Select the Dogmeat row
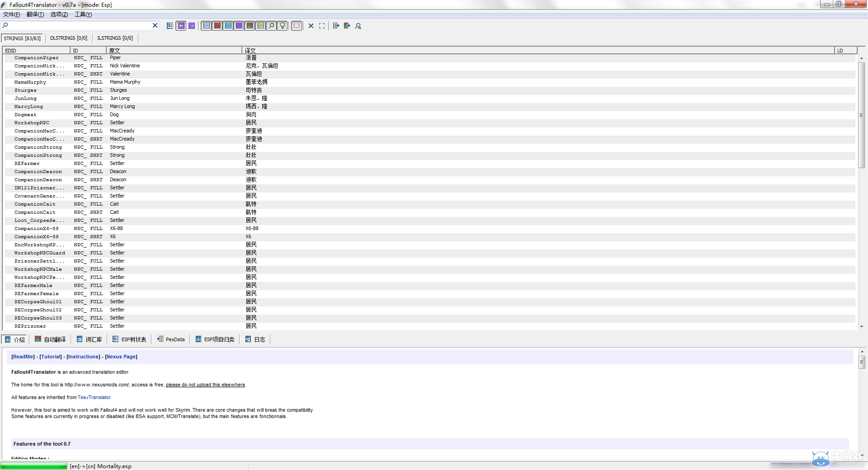The height and width of the screenshot is (470, 868). click(429, 115)
